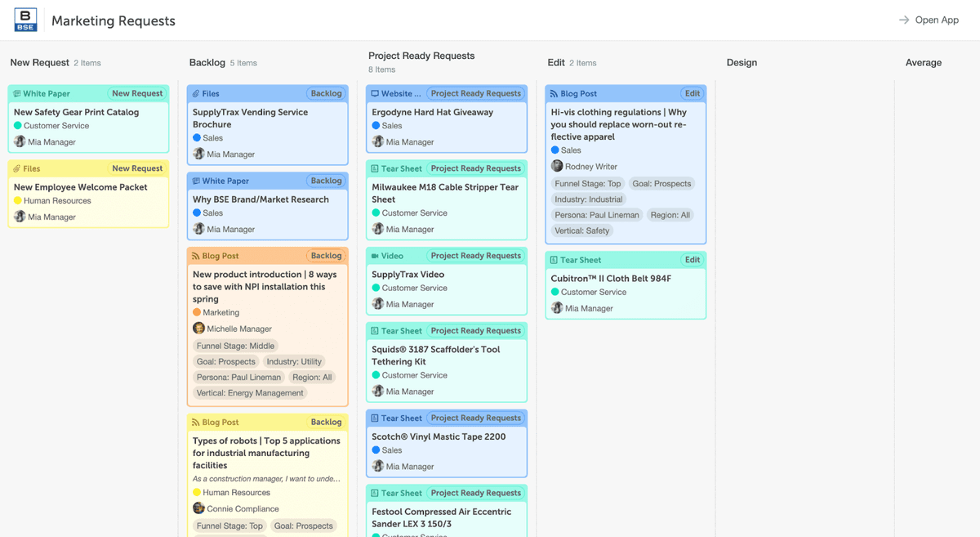Select the Design column header
Image resolution: width=980 pixels, height=537 pixels.
[743, 62]
